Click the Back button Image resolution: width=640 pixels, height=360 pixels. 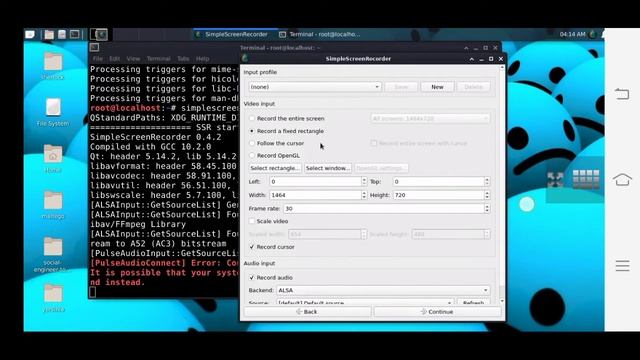pyautogui.click(x=307, y=312)
